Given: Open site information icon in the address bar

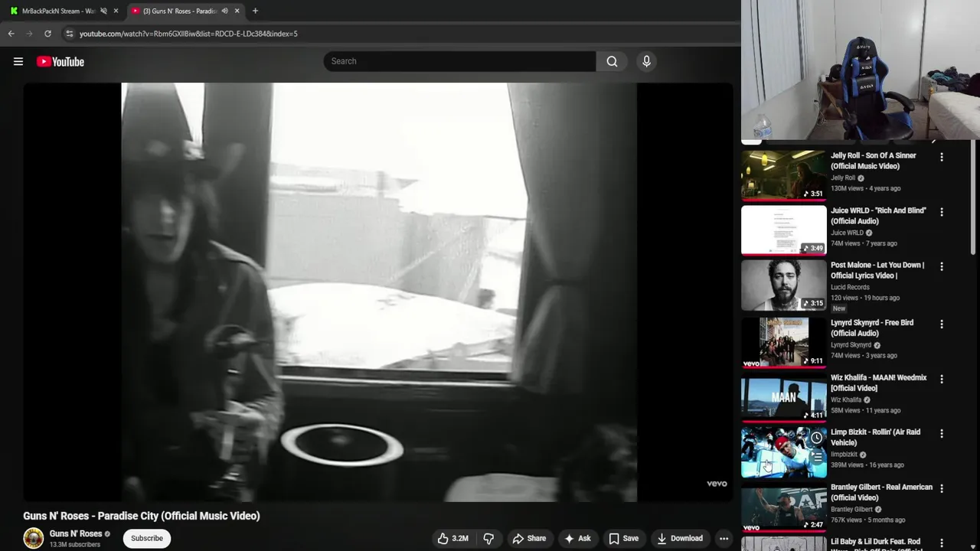Looking at the screenshot, I should coord(69,34).
